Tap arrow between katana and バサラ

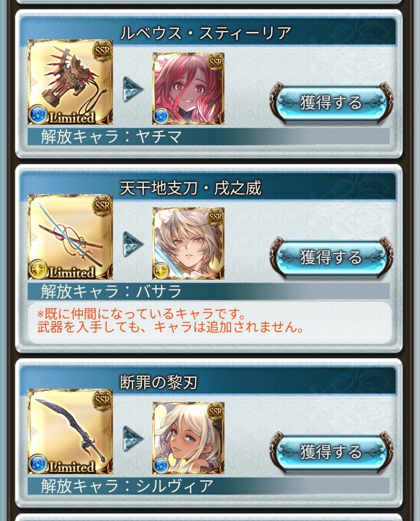pyautogui.click(x=133, y=244)
